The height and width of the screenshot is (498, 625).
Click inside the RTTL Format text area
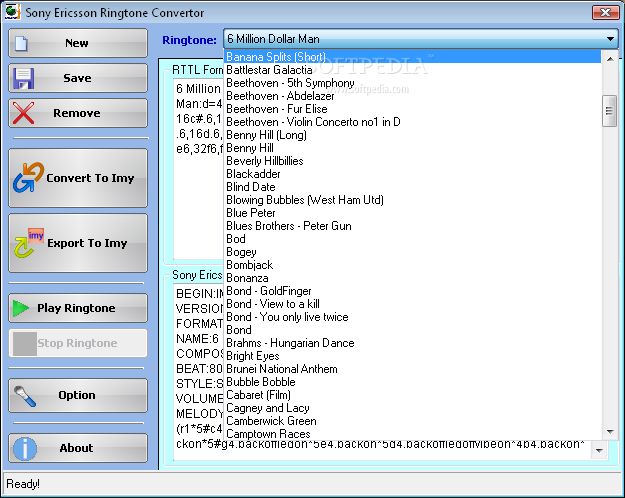click(x=199, y=167)
